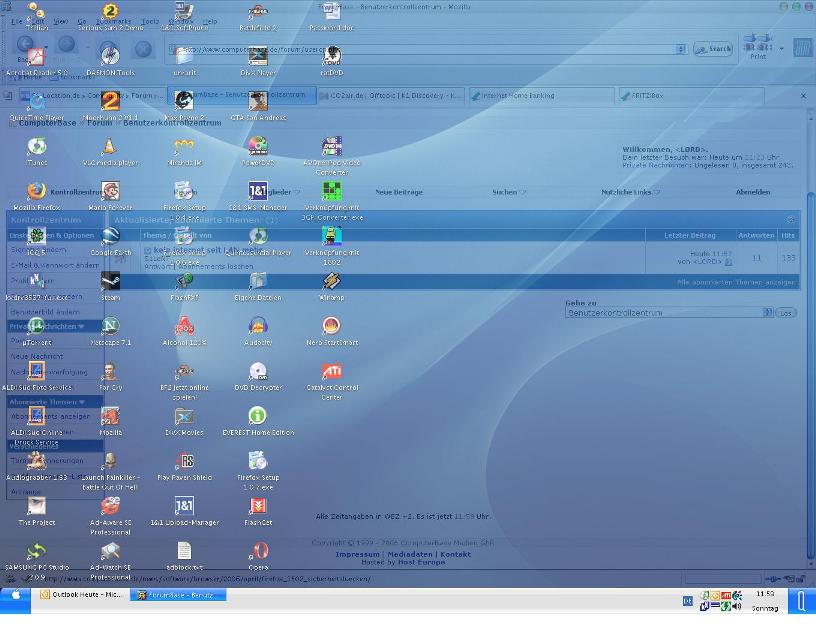Select the EVEREST Home Edition icon
816x635 pixels.
[x=258, y=421]
